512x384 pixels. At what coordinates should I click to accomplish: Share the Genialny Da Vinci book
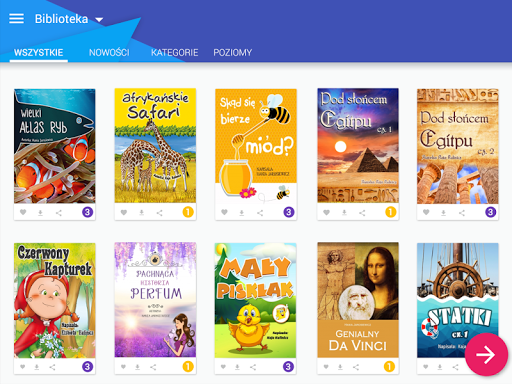(x=356, y=367)
